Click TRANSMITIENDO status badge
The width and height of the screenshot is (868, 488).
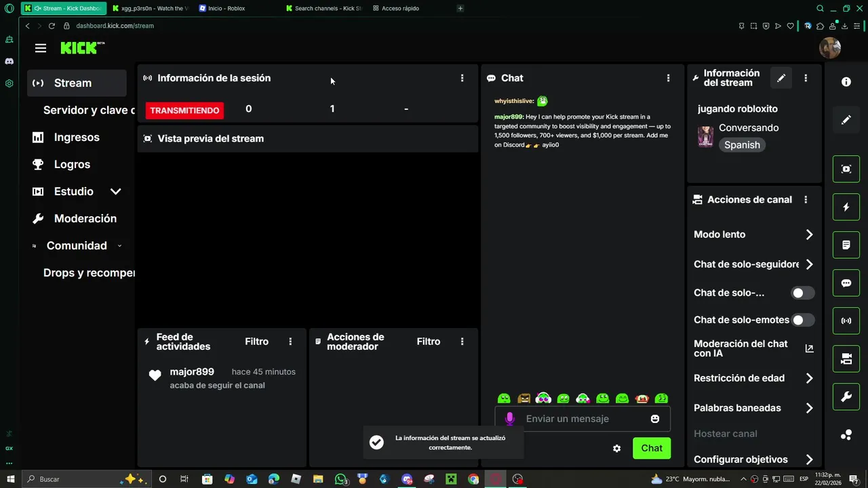point(184,110)
